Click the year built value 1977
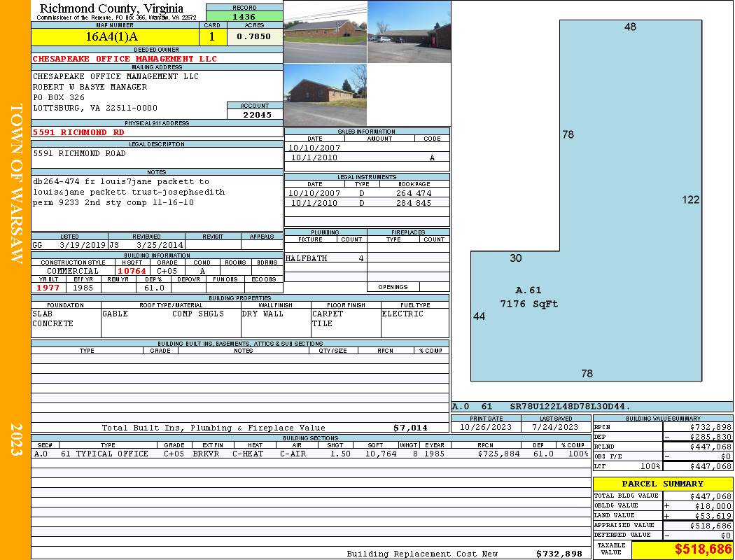This screenshot has height=560, width=735. pos(48,288)
